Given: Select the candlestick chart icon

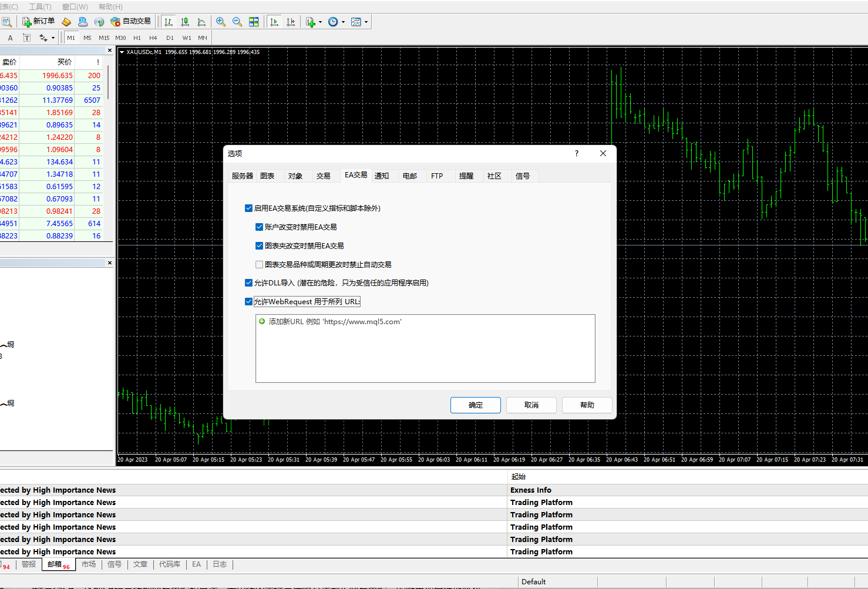Looking at the screenshot, I should pos(185,22).
